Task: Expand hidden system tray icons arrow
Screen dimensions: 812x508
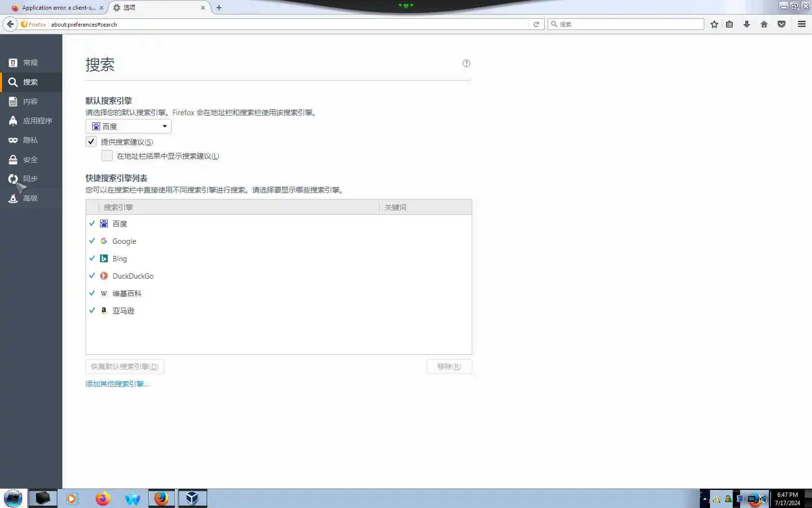Action: point(705,499)
